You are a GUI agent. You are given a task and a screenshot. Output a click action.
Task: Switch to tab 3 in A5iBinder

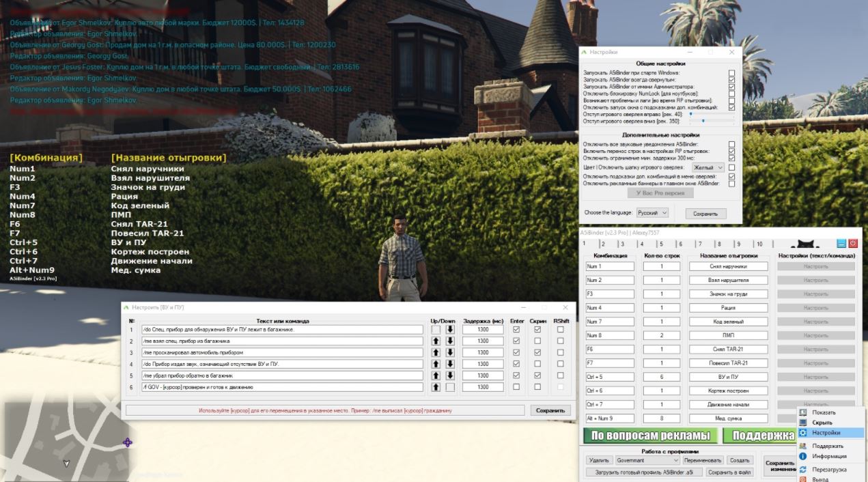point(621,244)
